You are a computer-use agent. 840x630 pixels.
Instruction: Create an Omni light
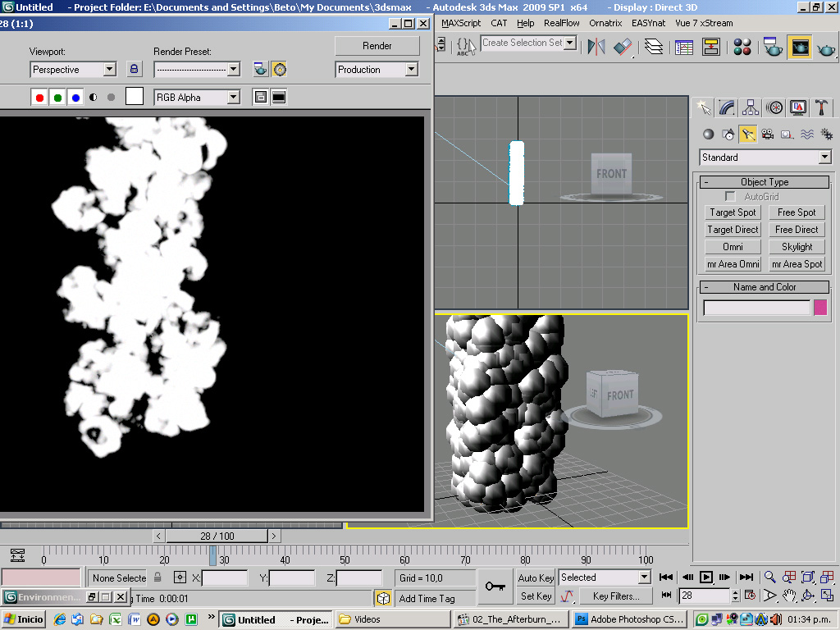click(733, 247)
